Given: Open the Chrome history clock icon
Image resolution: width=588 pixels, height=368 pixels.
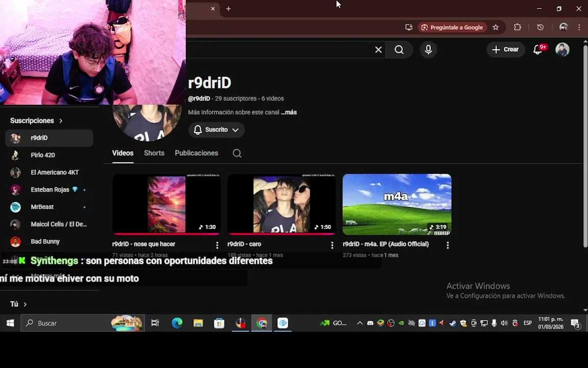Looking at the screenshot, I should click(x=541, y=27).
